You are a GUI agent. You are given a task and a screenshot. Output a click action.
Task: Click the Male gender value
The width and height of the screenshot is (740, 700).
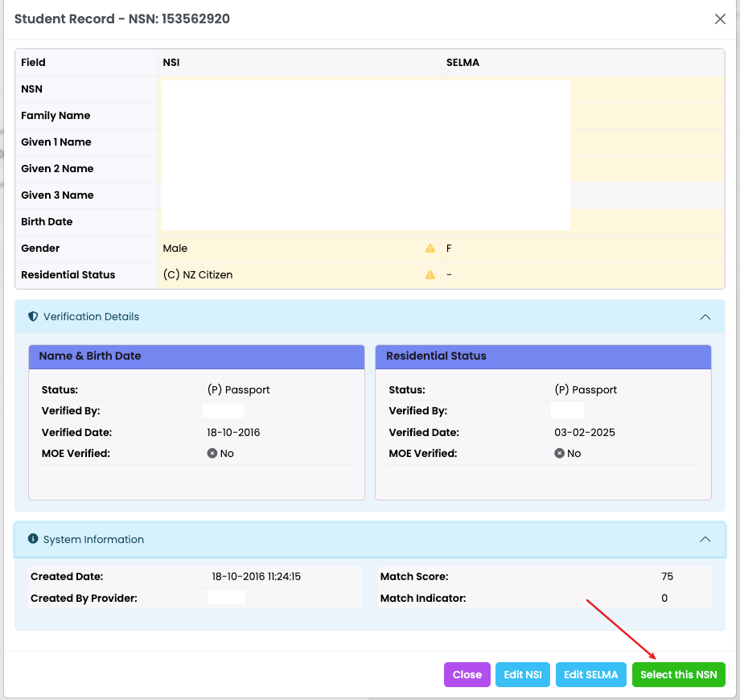coord(175,249)
